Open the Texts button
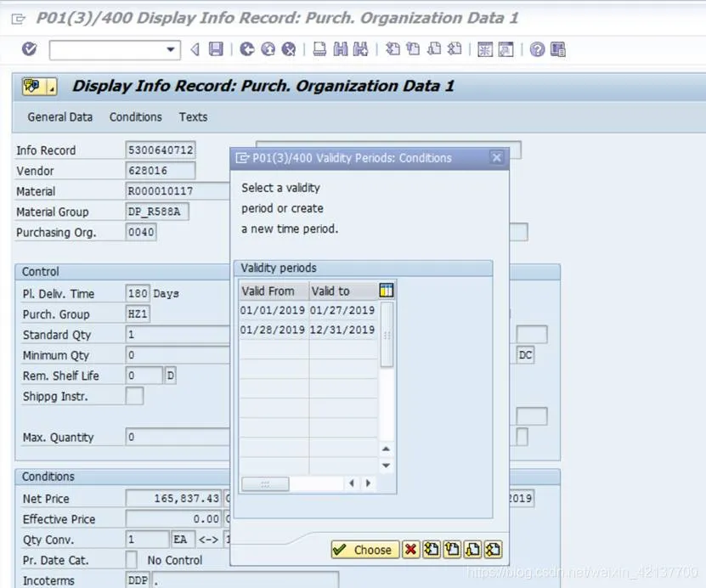The height and width of the screenshot is (588, 706). coord(193,117)
